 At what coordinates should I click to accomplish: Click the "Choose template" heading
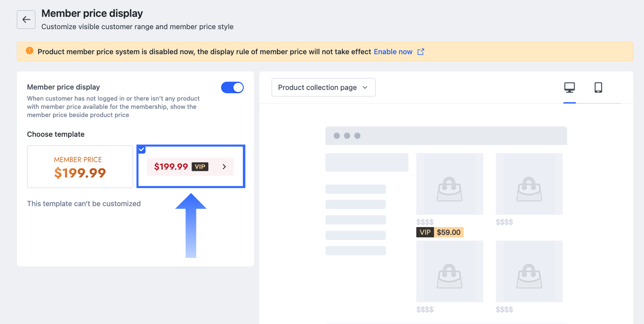[56, 134]
